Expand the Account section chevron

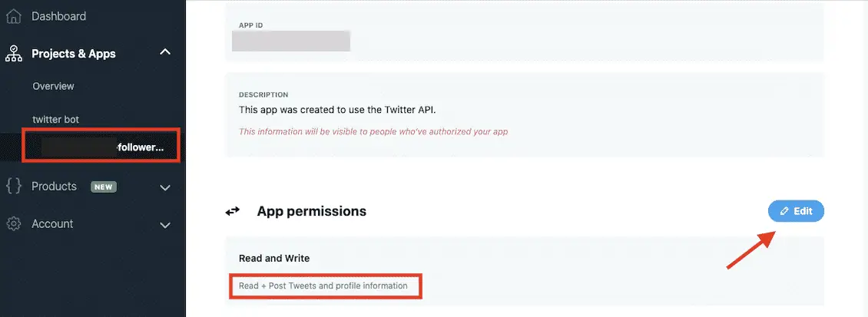click(164, 225)
